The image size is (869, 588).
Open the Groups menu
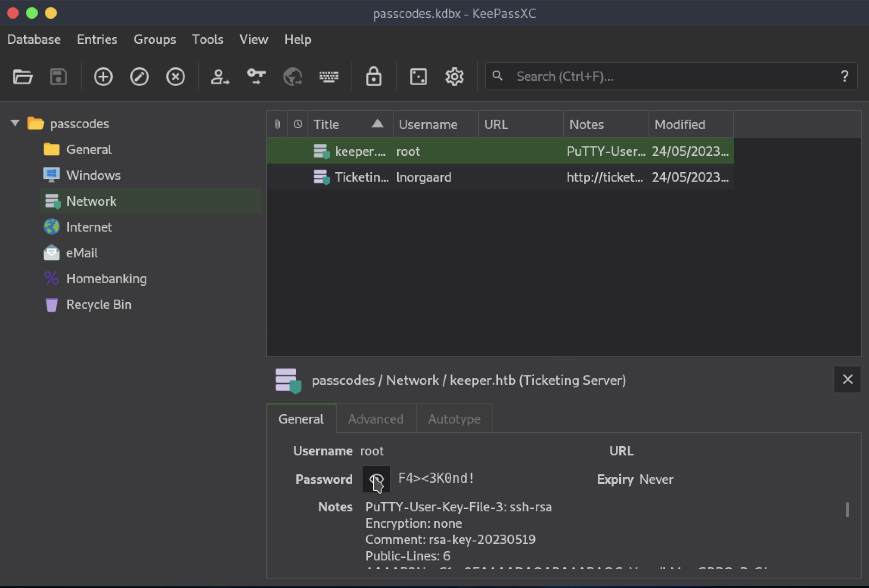pos(155,40)
